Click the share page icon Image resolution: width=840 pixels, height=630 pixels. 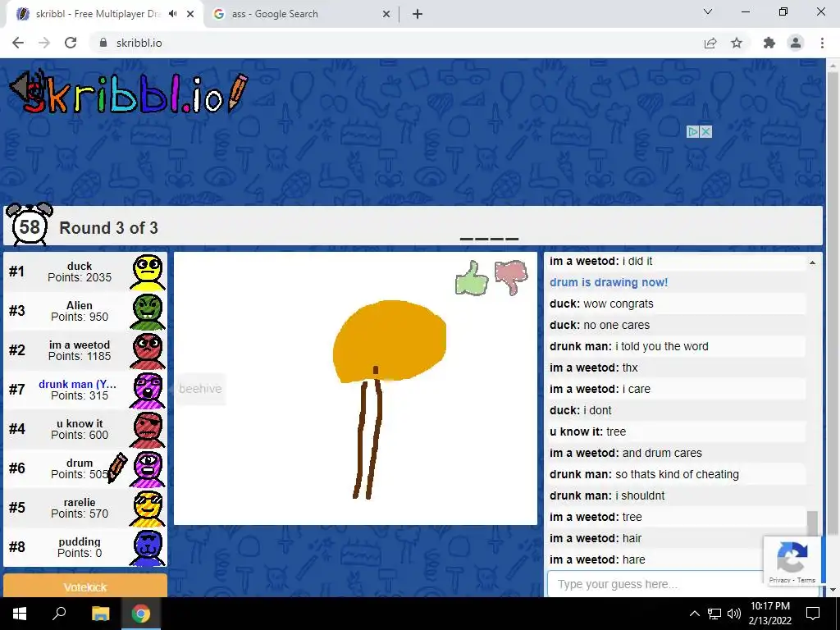710,43
